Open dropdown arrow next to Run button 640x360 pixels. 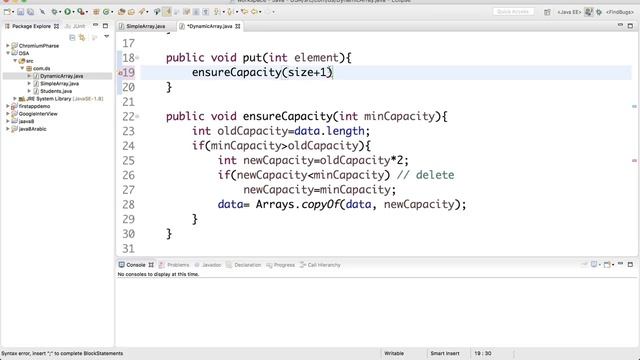[x=73, y=12]
